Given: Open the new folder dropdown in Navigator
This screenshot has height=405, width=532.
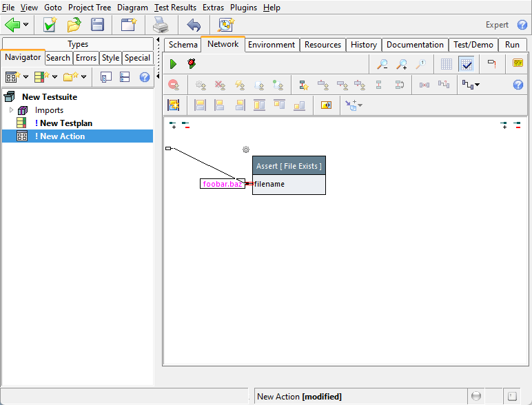Looking at the screenshot, I should click(84, 77).
